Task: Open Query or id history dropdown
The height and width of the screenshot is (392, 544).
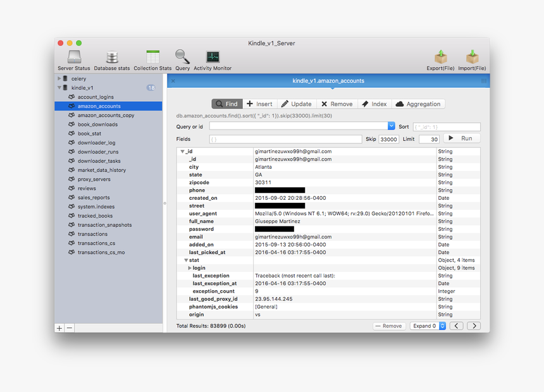Action: coord(392,126)
